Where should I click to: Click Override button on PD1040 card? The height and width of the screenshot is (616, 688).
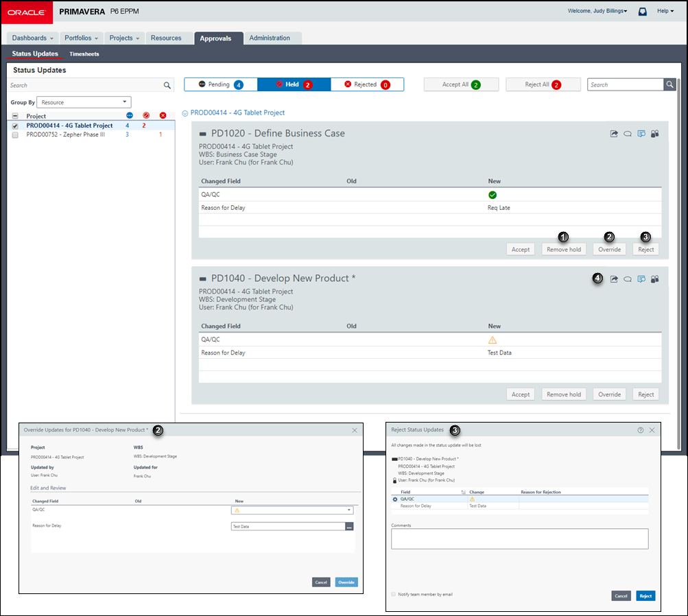coord(609,394)
